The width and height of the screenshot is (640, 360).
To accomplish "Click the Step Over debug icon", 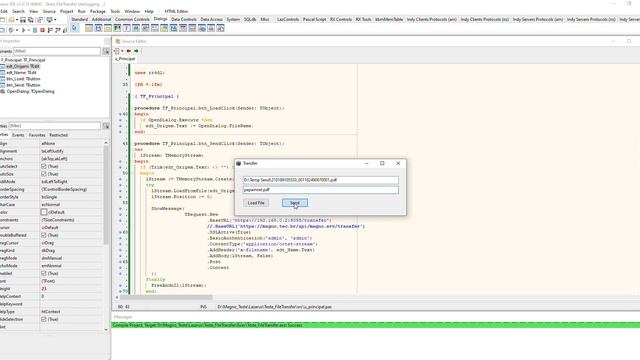I will click(x=58, y=30).
